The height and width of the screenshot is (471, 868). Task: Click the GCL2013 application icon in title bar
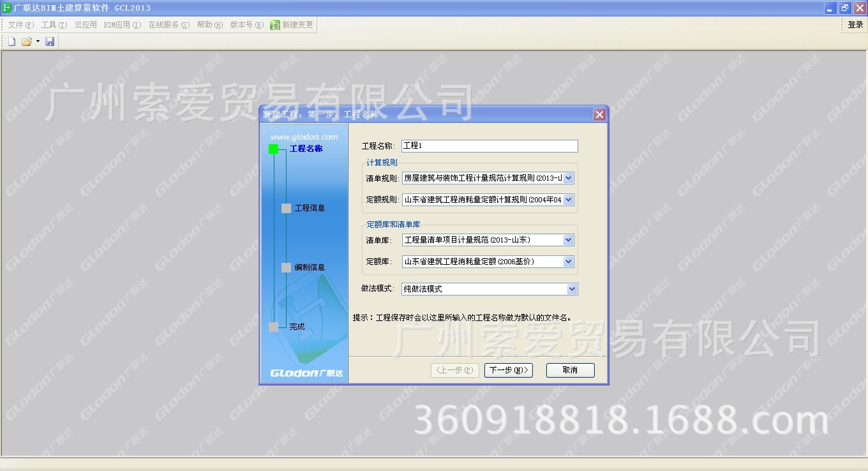7,8
